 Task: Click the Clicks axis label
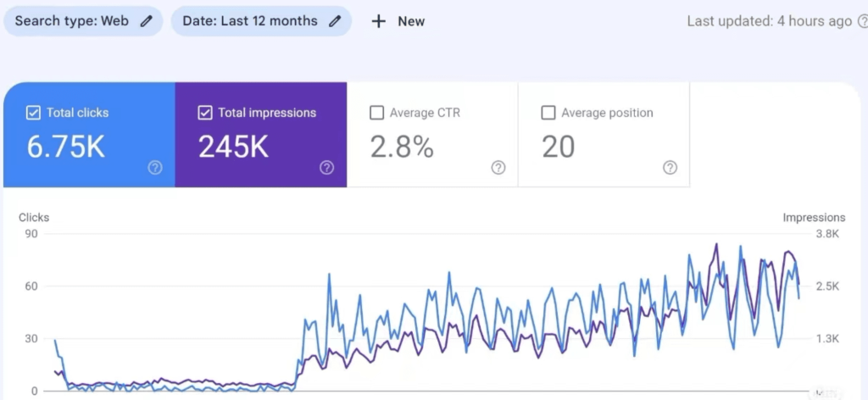[34, 218]
